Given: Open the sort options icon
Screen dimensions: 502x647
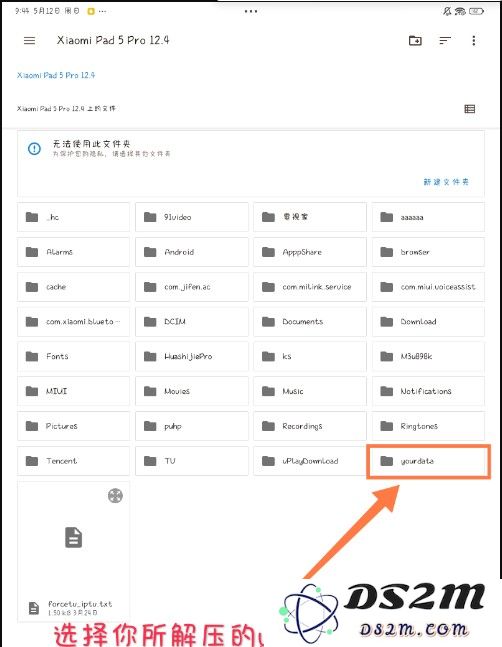Looking at the screenshot, I should click(445, 40).
